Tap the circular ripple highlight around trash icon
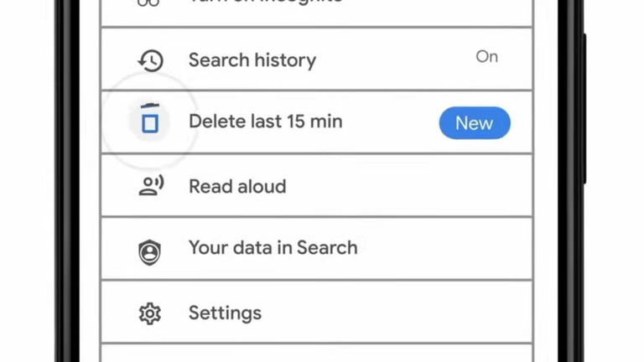 pos(149,122)
